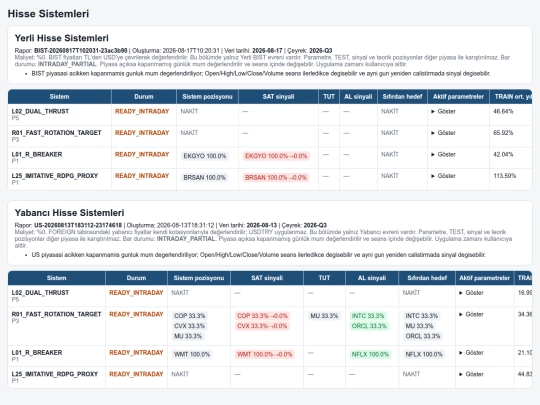Select MU 33.3% badge in TUT column
This screenshot has width=540, height=405.
tap(324, 316)
